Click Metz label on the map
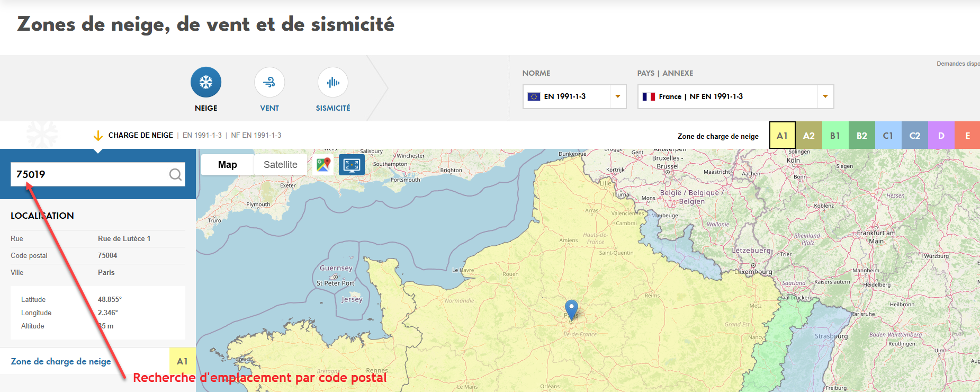The height and width of the screenshot is (392, 980). coord(756,306)
